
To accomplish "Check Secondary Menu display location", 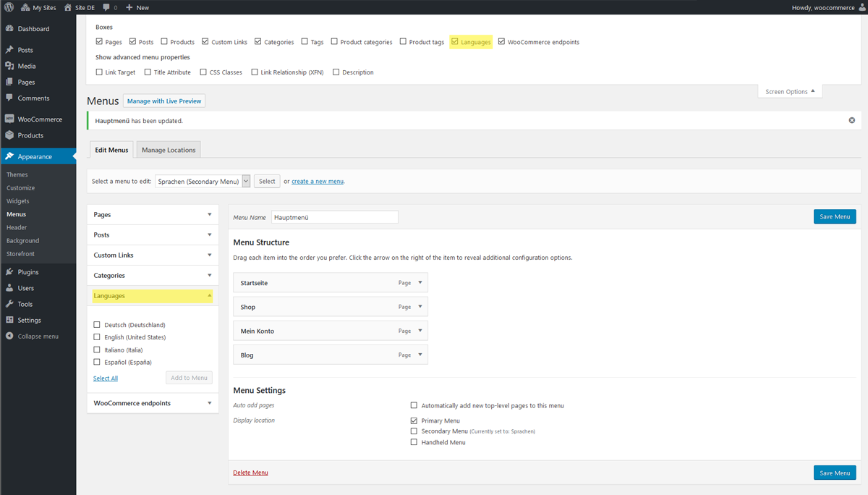I will pyautogui.click(x=414, y=431).
